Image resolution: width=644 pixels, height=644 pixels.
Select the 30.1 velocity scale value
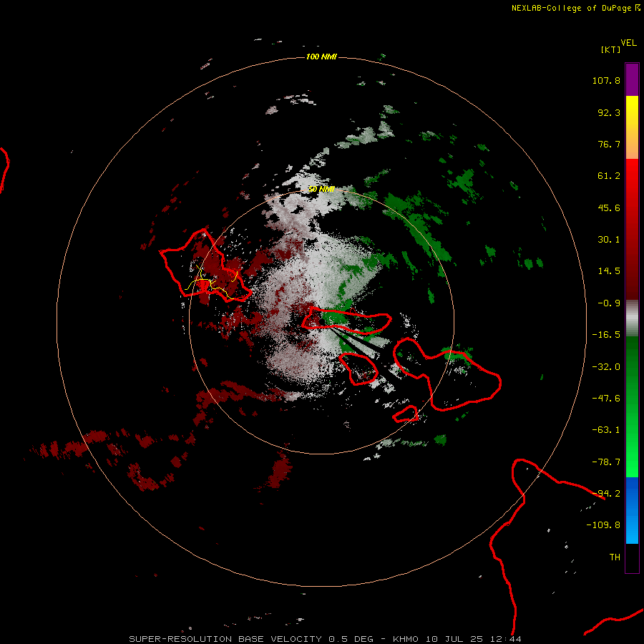pyautogui.click(x=609, y=240)
